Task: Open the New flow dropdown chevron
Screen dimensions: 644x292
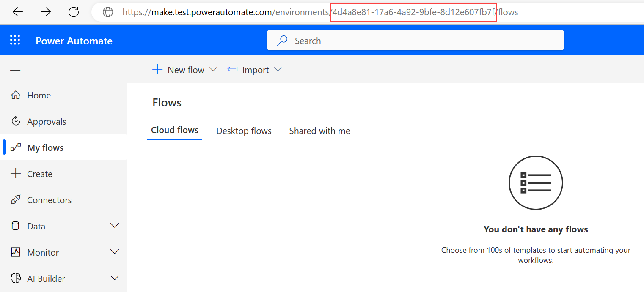Action: 213,70
